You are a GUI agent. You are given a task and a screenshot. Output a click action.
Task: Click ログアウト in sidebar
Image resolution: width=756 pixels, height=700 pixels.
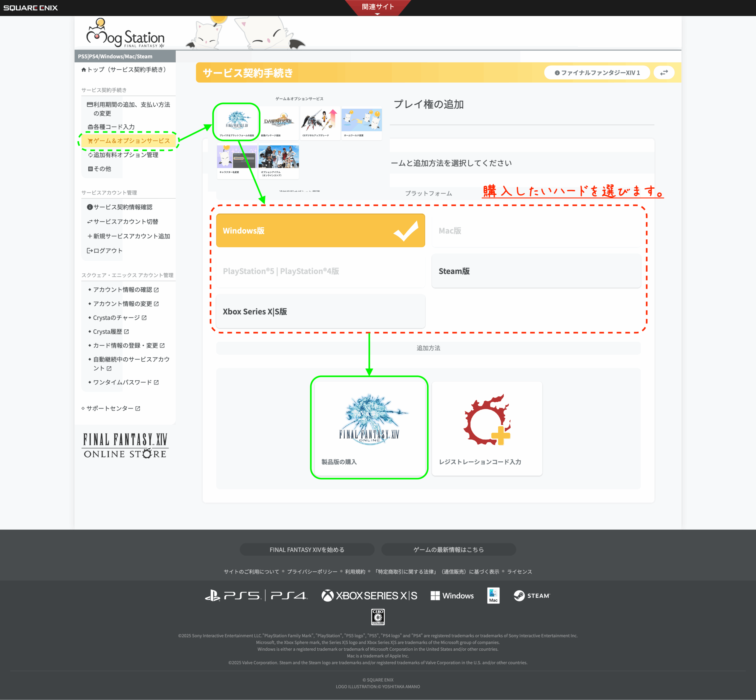pos(105,250)
